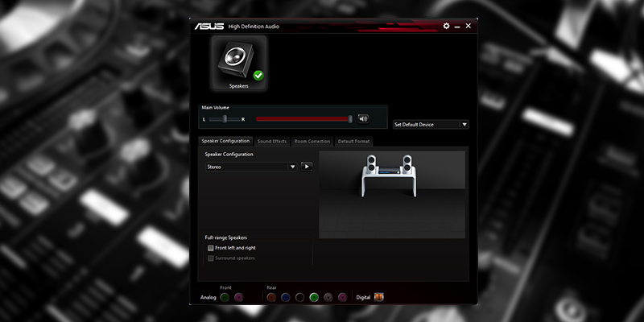The image size is (644, 322).
Task: Open the Digital output icon
Action: pos(378,297)
